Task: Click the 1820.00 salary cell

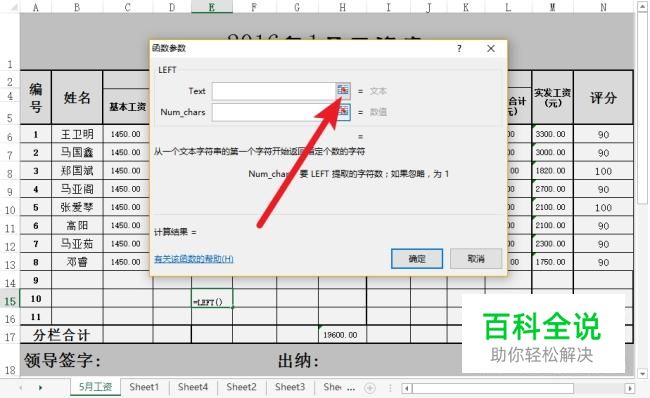Action: click(552, 170)
